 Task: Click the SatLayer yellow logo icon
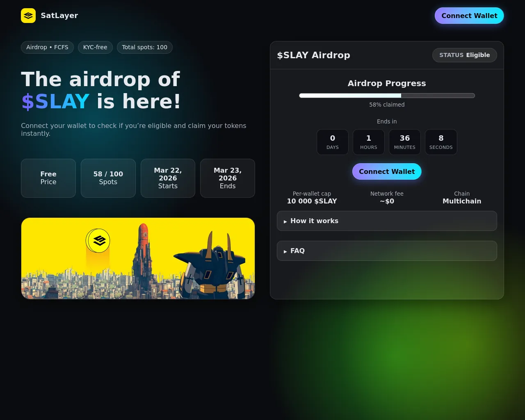(x=28, y=16)
